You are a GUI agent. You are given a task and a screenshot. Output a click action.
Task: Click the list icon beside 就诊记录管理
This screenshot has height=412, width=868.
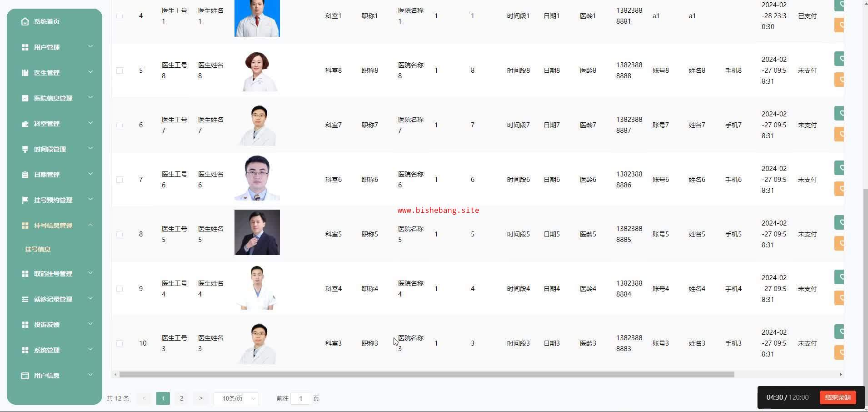[x=25, y=299]
